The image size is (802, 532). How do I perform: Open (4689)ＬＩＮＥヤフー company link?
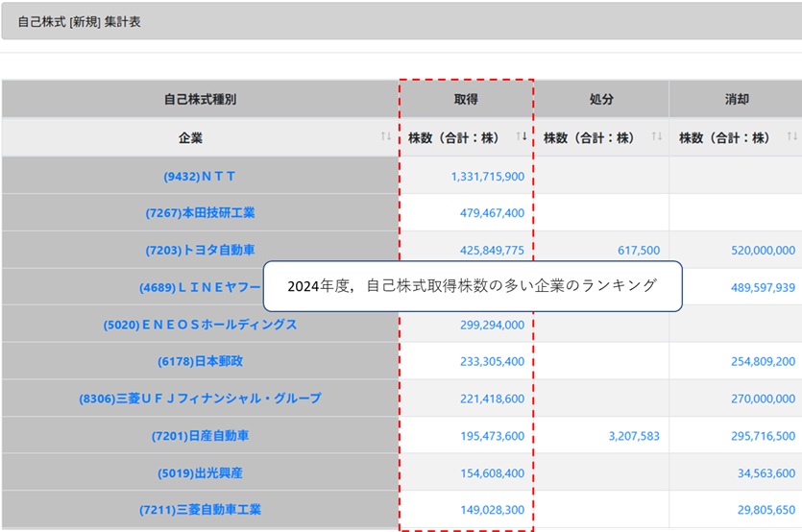click(200, 287)
